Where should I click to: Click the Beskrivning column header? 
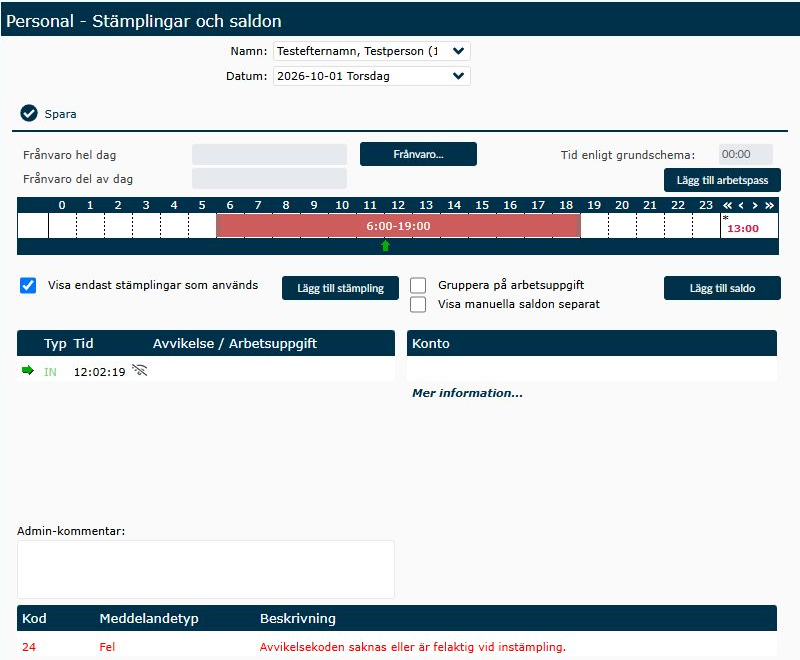coord(297,619)
